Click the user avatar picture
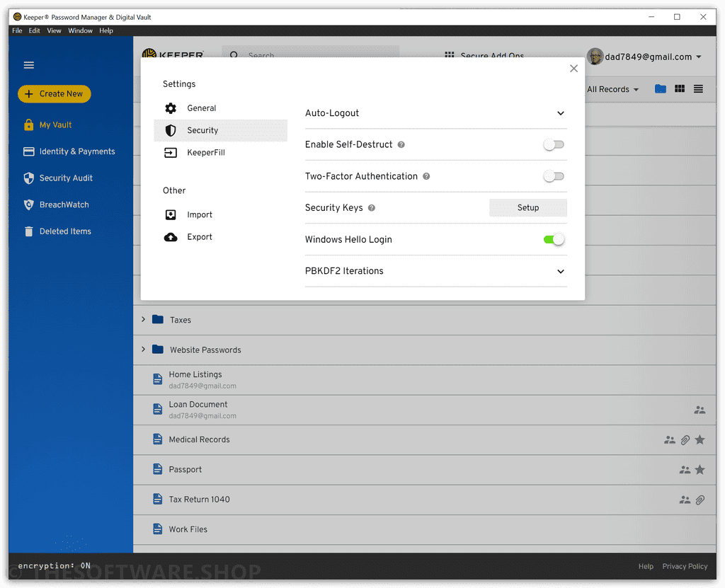Screen dimensions: 725x588 (595, 57)
